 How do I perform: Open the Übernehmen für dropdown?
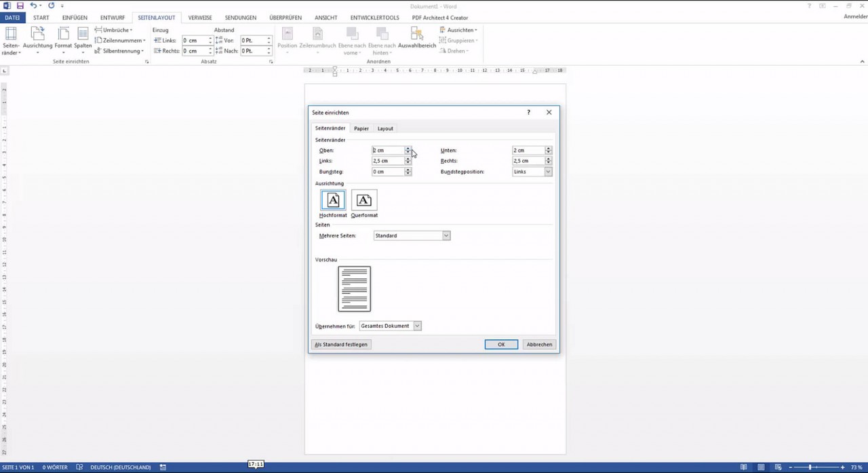pos(416,326)
